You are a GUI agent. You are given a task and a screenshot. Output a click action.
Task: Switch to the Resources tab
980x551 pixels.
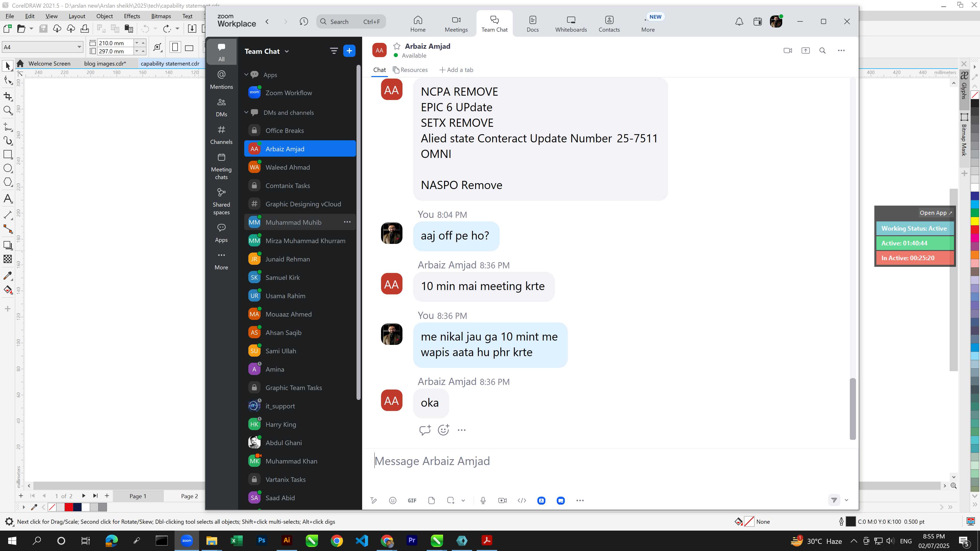click(x=410, y=70)
